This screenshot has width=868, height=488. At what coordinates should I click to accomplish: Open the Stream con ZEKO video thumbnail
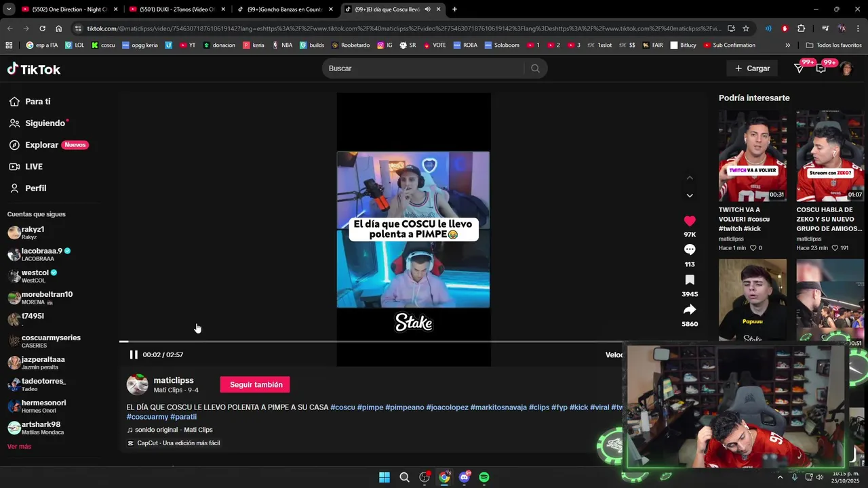(830, 156)
